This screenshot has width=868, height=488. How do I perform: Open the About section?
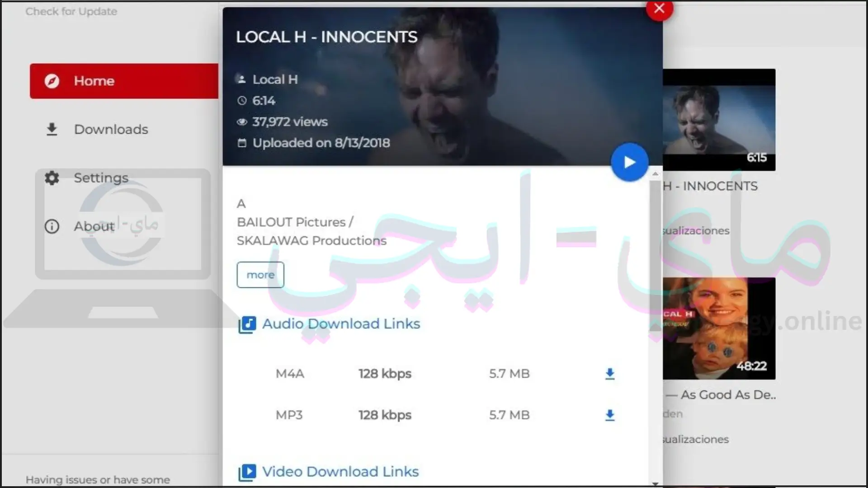(x=94, y=226)
